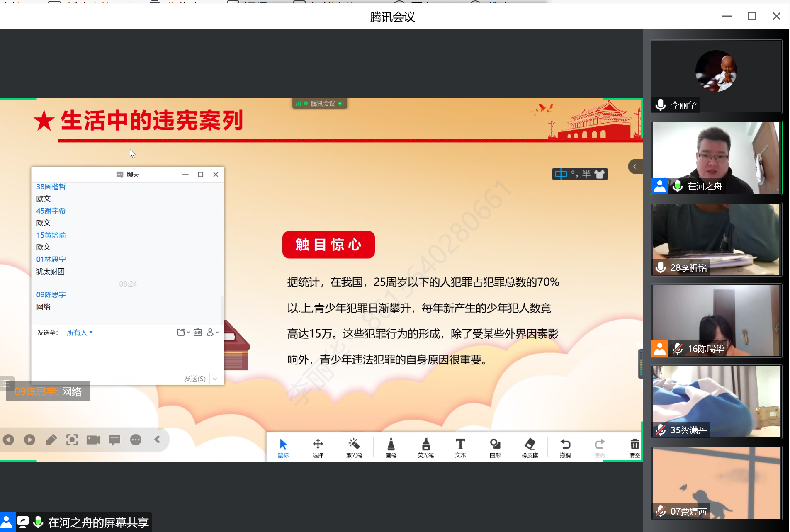Choose the 荧光笔 highlighter tool
The width and height of the screenshot is (790, 532).
pyautogui.click(x=425, y=447)
